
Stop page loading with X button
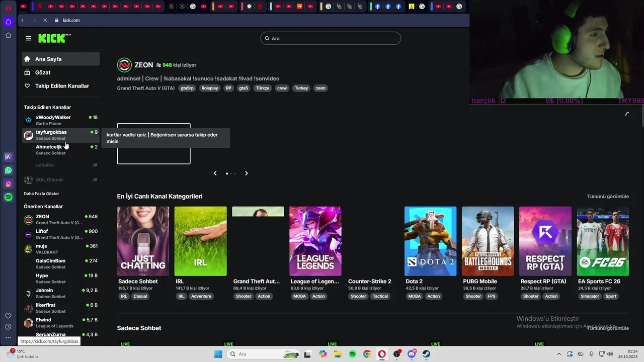[45, 20]
